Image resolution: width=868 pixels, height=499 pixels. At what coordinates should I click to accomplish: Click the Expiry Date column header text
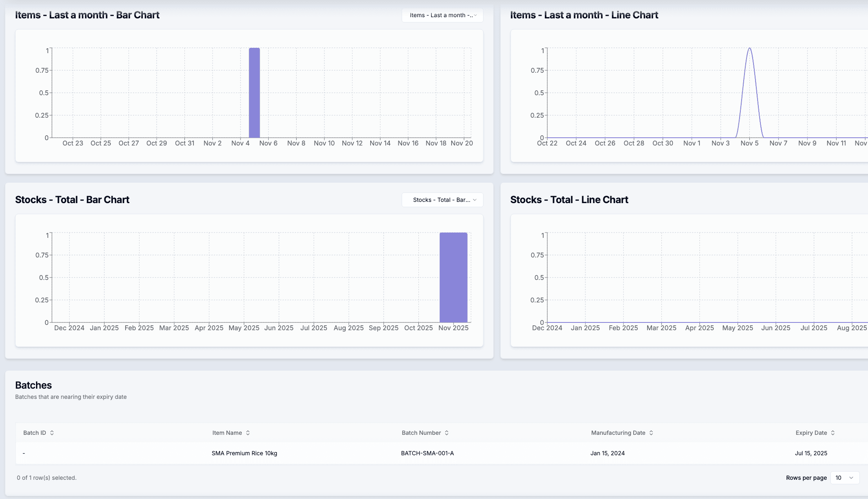click(x=811, y=433)
